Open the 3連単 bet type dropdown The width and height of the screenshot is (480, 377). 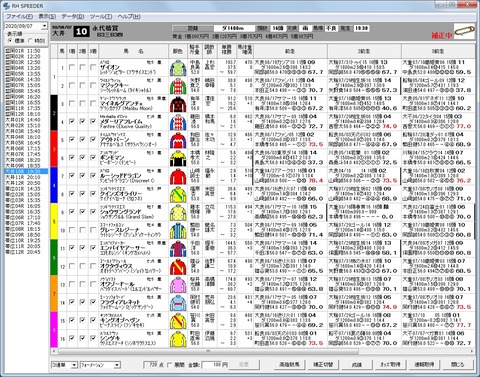(74, 365)
